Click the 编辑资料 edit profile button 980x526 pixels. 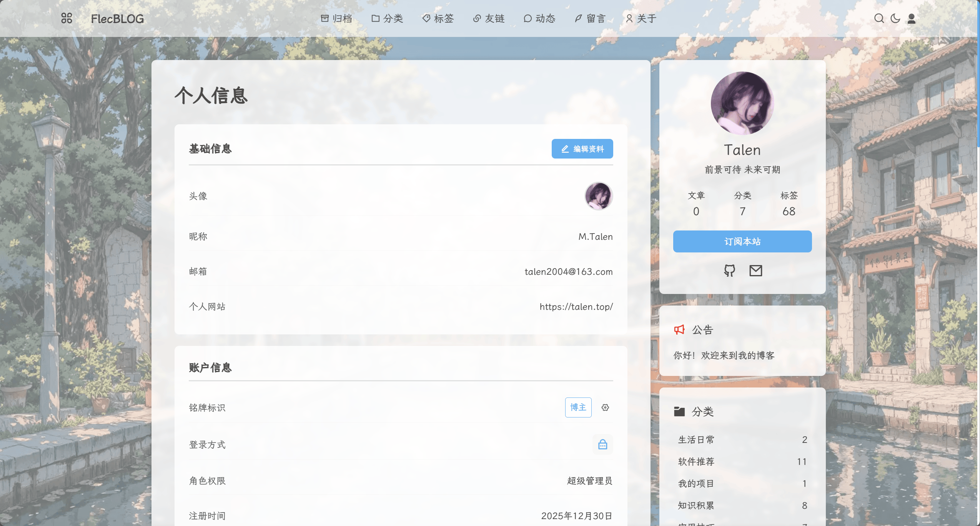[x=582, y=149]
